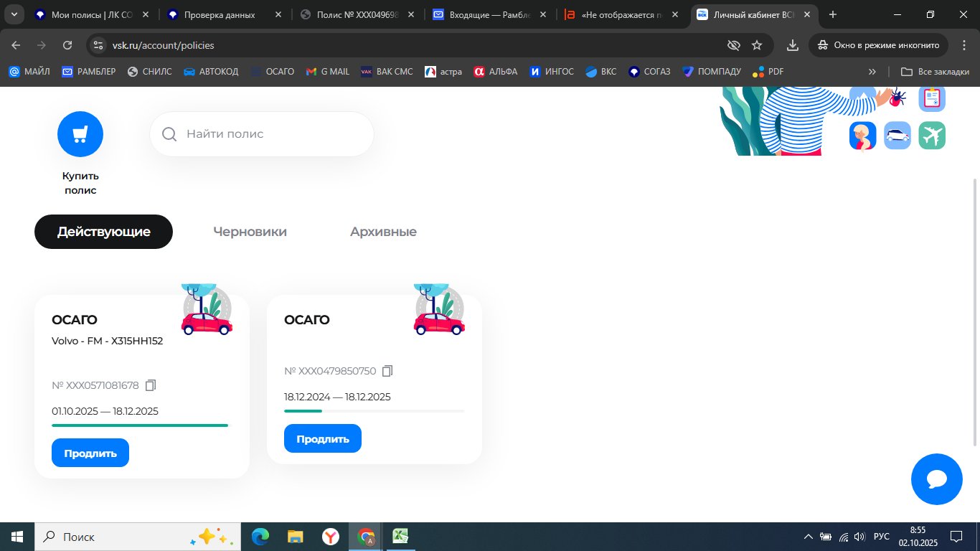
Task: Click the airplane travel insurance icon
Action: coord(932,136)
